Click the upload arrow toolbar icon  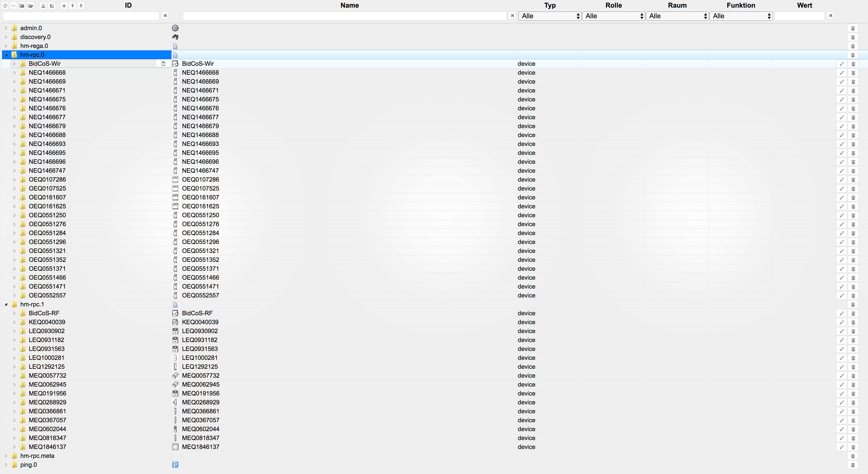tap(72, 6)
